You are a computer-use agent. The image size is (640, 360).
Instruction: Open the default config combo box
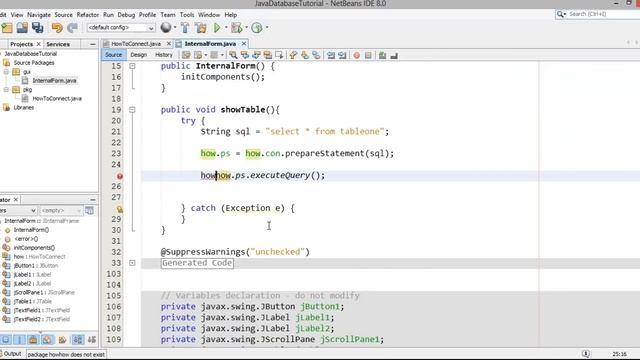point(121,28)
